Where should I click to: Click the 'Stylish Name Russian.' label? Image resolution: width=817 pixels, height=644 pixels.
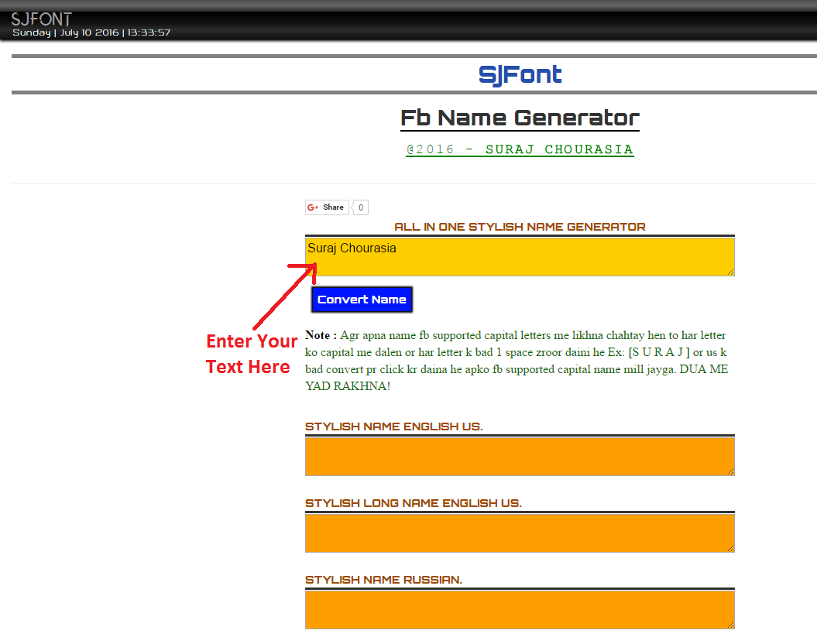click(x=383, y=580)
